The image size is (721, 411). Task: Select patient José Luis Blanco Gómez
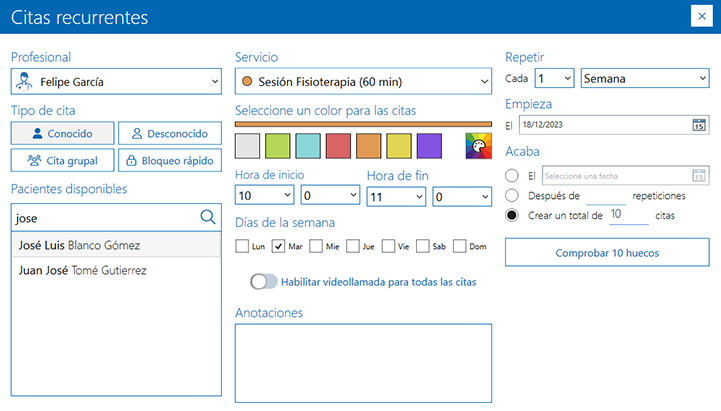pyautogui.click(x=79, y=245)
